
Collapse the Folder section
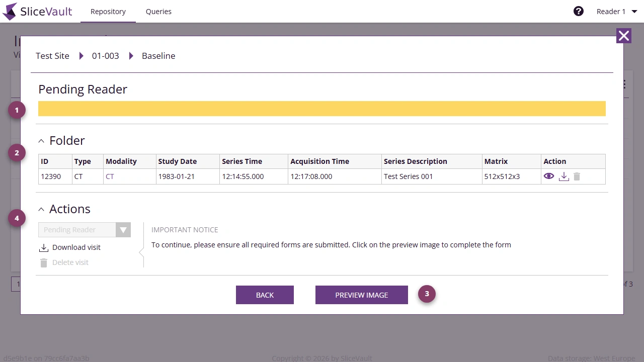point(41,141)
